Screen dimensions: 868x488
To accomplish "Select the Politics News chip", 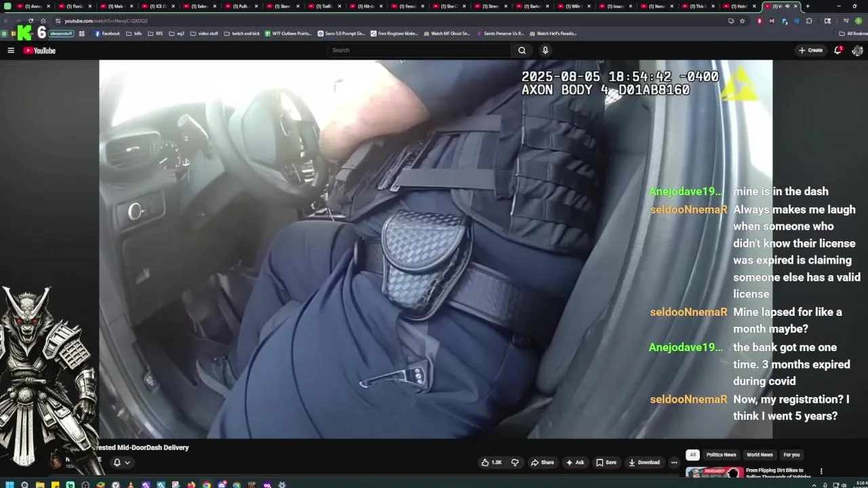I will pyautogui.click(x=721, y=455).
